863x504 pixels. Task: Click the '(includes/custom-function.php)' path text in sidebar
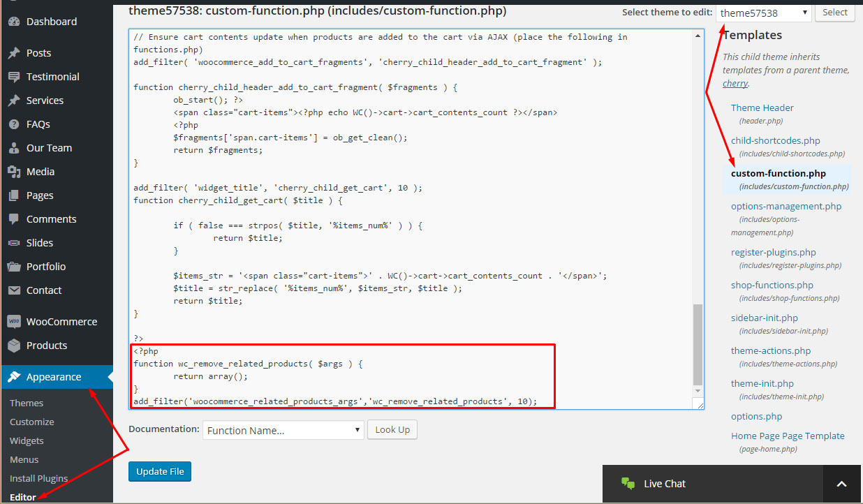pos(794,186)
